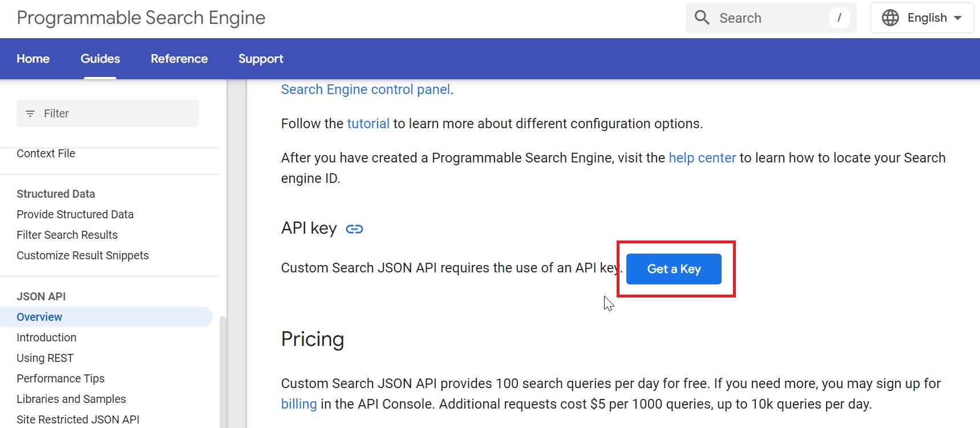The image size is (980, 428).
Task: Open the Search Engine control panel link
Action: coord(366,89)
